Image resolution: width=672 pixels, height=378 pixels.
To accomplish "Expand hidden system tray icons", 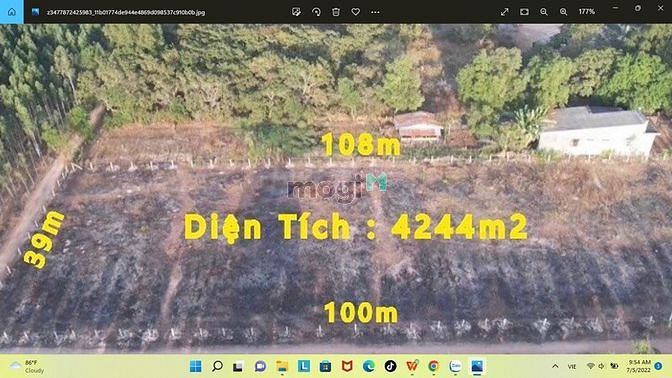I will [555, 366].
